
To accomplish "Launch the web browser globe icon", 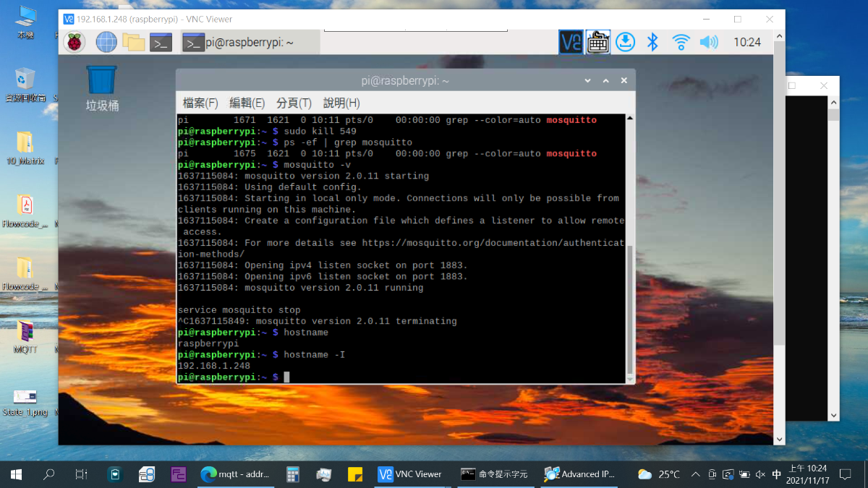I will click(106, 43).
